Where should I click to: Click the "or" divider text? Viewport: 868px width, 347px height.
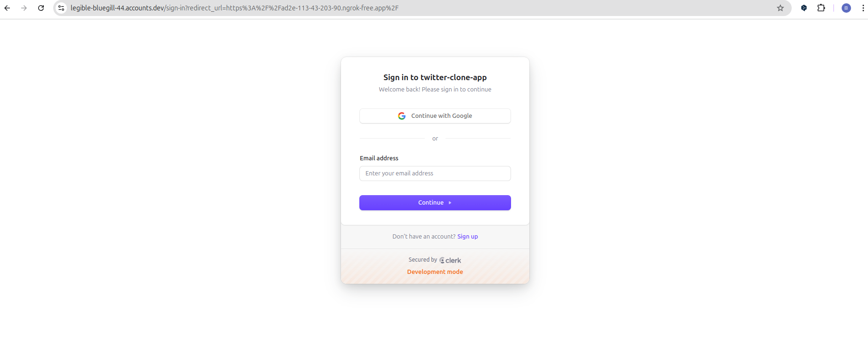(x=435, y=139)
